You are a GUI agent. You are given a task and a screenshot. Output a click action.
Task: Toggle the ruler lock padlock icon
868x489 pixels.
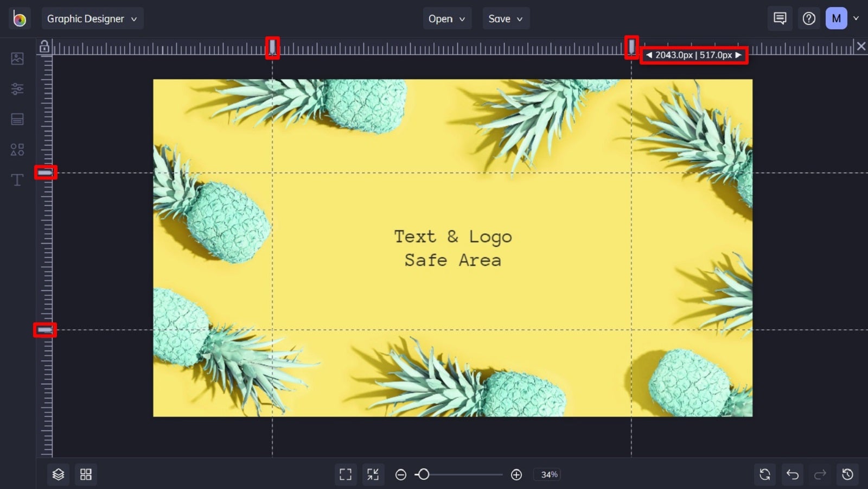coord(45,47)
